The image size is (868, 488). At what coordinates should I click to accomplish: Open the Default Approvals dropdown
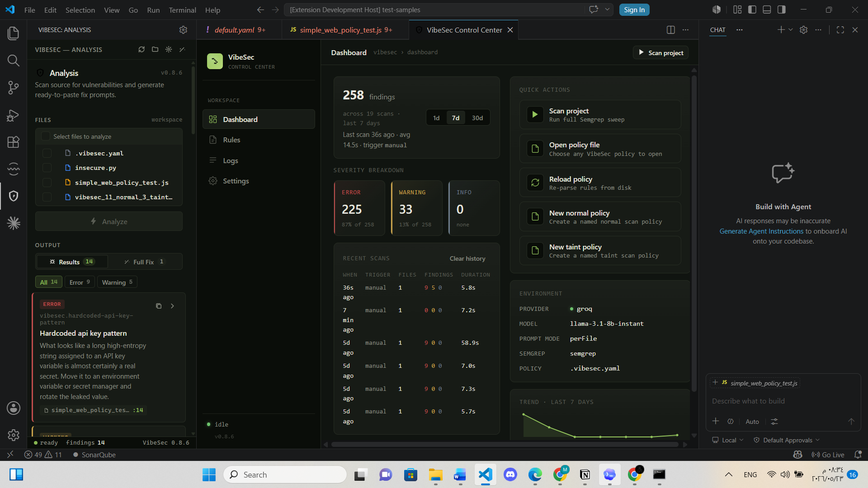click(787, 440)
